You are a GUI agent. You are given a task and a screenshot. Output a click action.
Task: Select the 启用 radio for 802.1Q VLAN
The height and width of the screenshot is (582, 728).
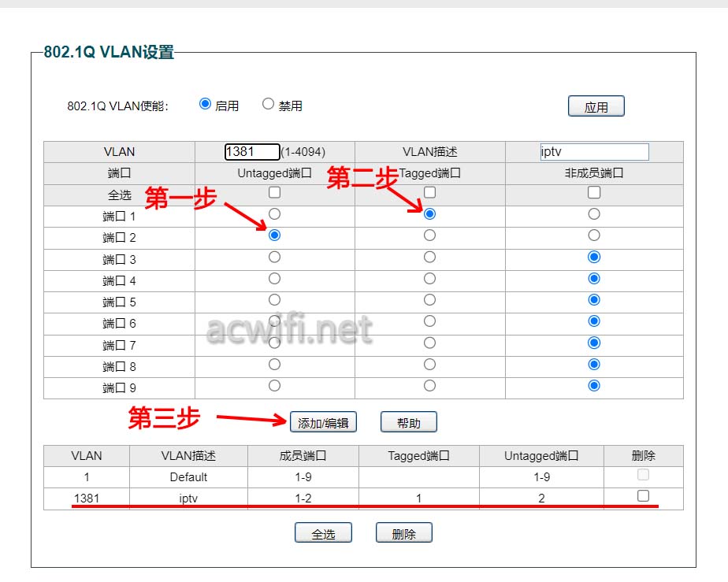205,104
